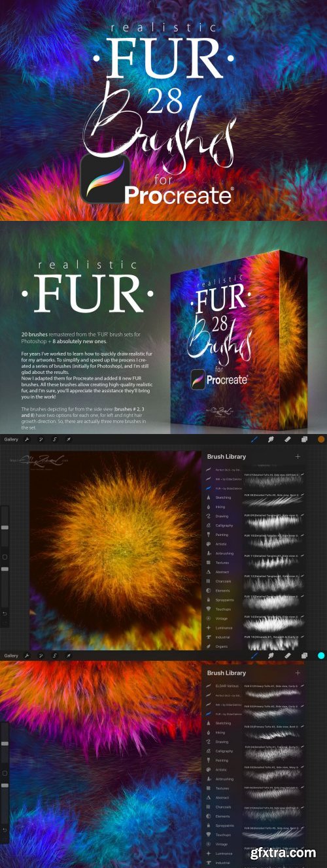
Task: Open Sketching category in the orange-swatch screenshot
Action: click(x=219, y=497)
